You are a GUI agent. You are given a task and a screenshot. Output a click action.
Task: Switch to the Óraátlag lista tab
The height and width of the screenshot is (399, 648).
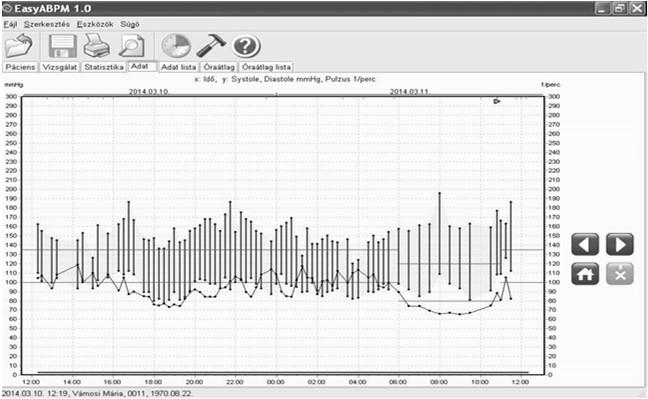(267, 67)
